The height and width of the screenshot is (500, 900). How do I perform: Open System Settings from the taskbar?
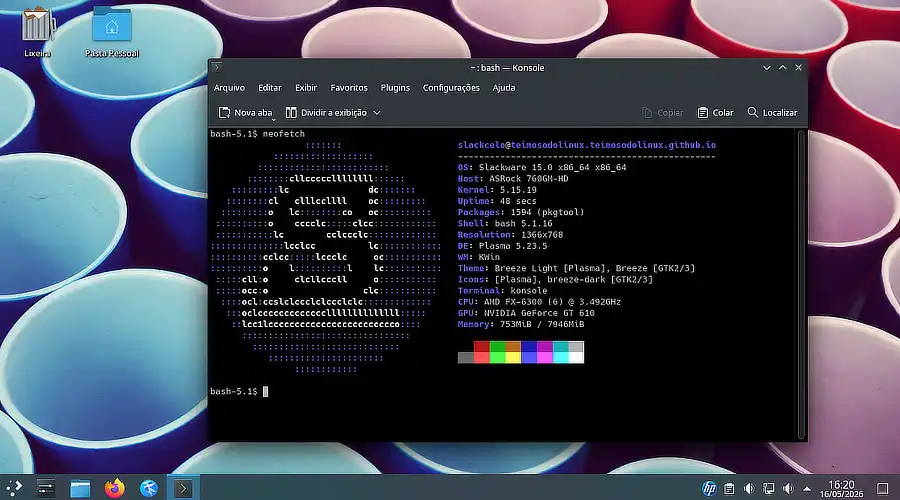point(45,488)
